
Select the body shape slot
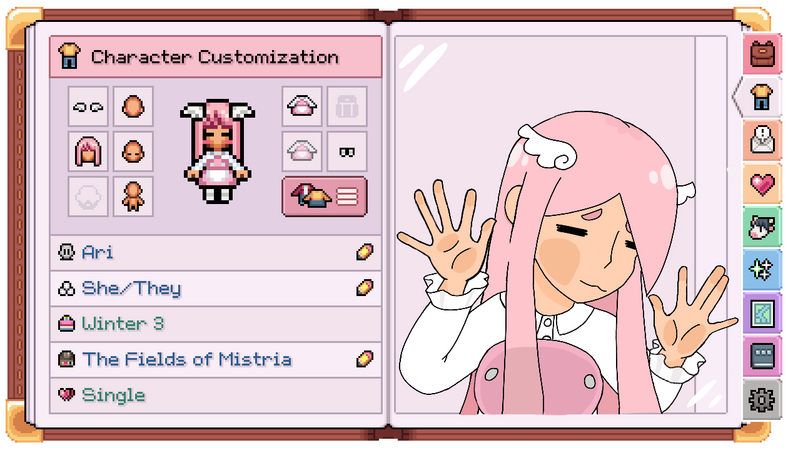[133, 197]
